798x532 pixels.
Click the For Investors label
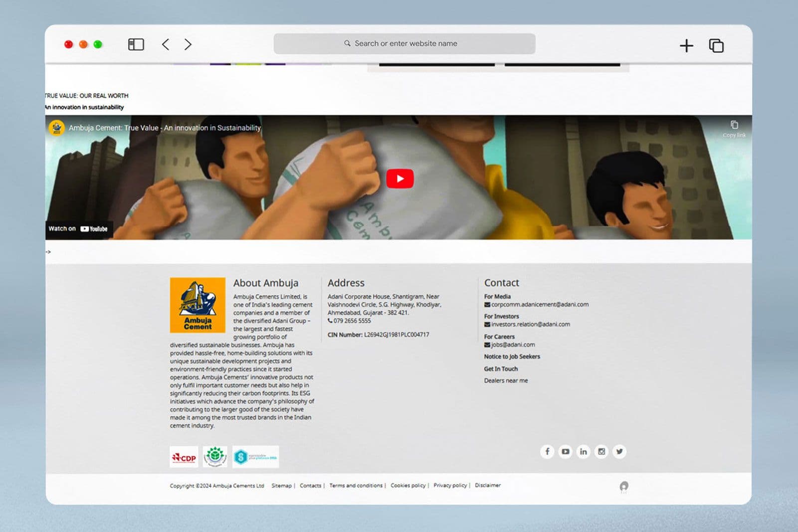tap(501, 317)
